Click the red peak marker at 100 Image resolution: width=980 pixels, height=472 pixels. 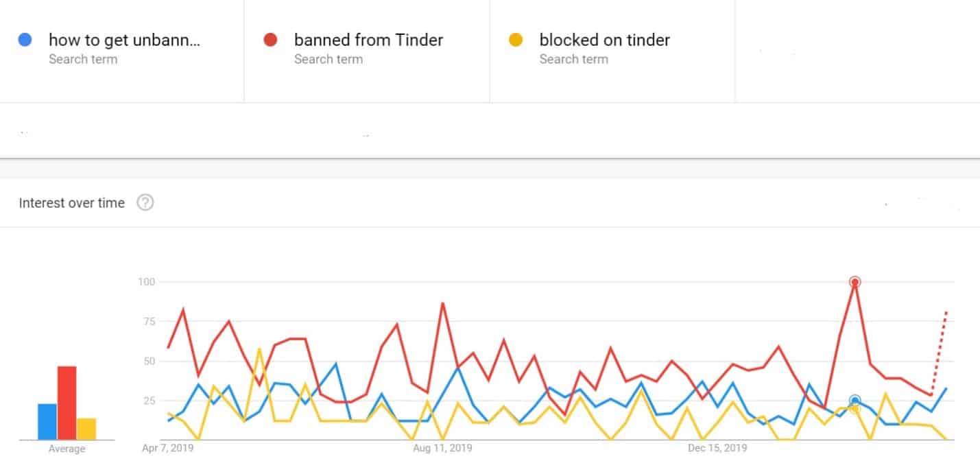[x=854, y=281]
